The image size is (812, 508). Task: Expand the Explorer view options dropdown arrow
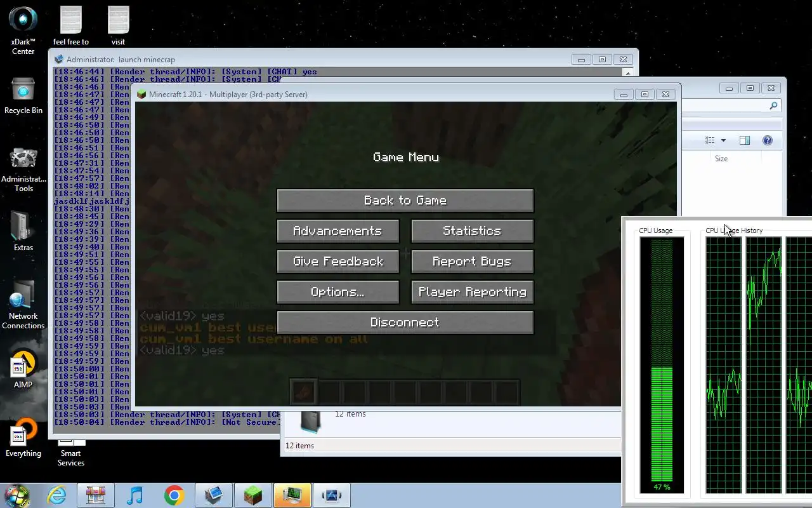click(723, 140)
